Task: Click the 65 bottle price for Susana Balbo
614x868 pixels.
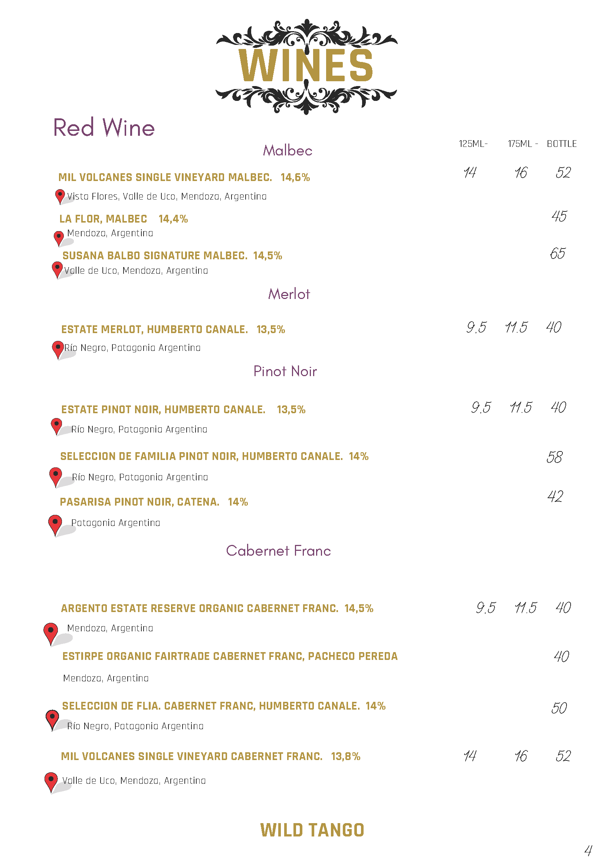Action: click(x=558, y=253)
